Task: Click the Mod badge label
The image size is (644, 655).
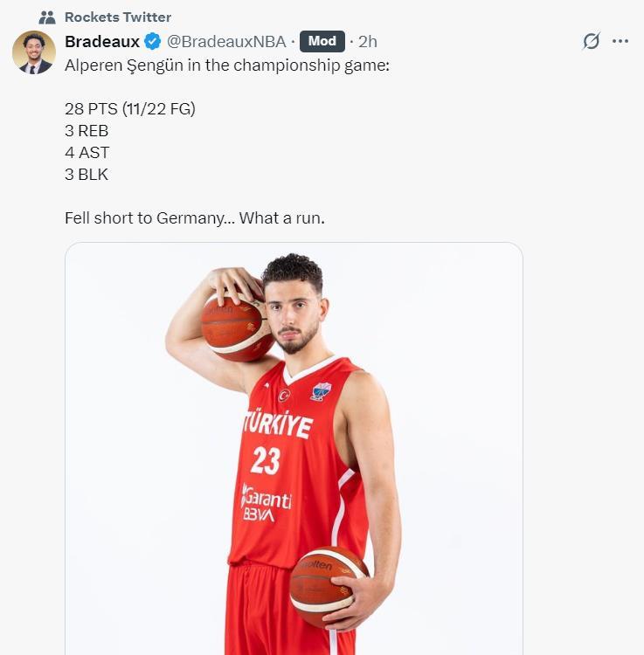Action: pos(322,41)
